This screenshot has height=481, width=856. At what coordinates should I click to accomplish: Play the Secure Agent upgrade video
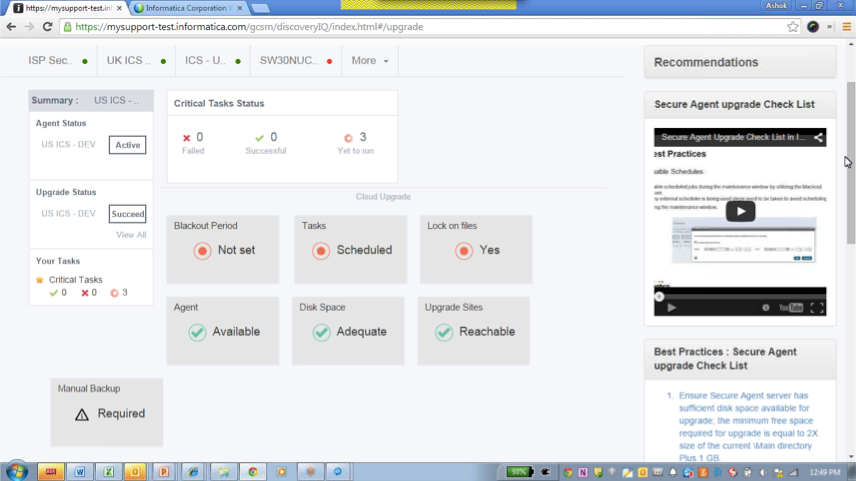tap(740, 212)
